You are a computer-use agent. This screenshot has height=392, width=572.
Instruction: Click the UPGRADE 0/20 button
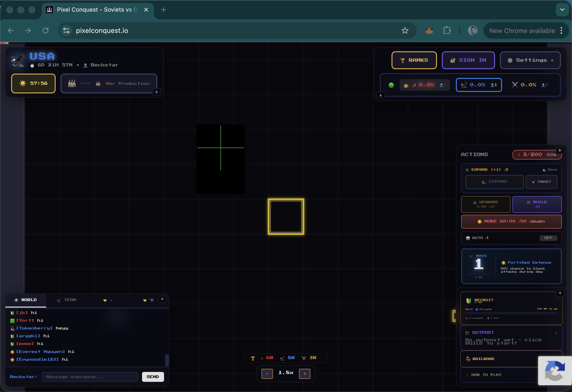click(486, 204)
